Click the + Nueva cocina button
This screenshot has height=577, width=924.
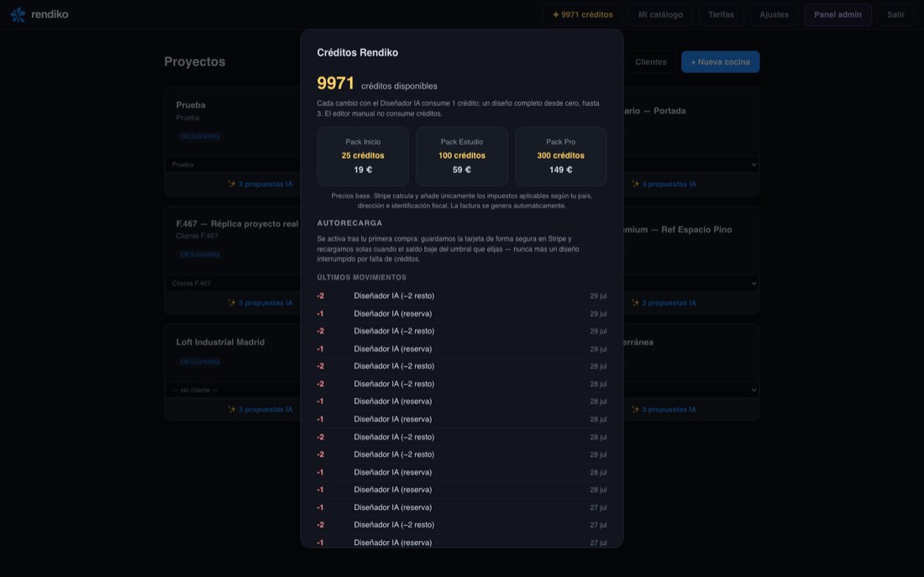point(720,62)
